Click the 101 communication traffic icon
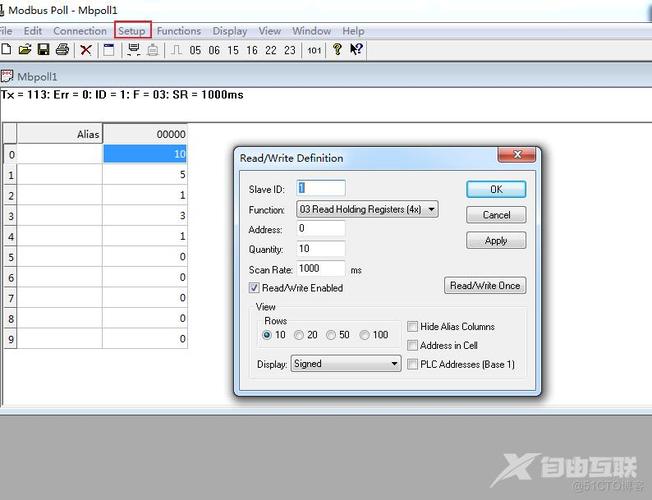The width and height of the screenshot is (652, 500). (x=314, y=50)
